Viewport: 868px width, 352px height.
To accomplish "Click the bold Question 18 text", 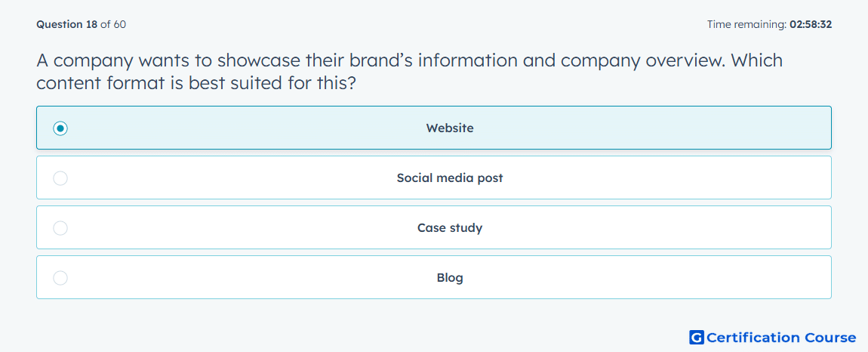I will point(67,24).
